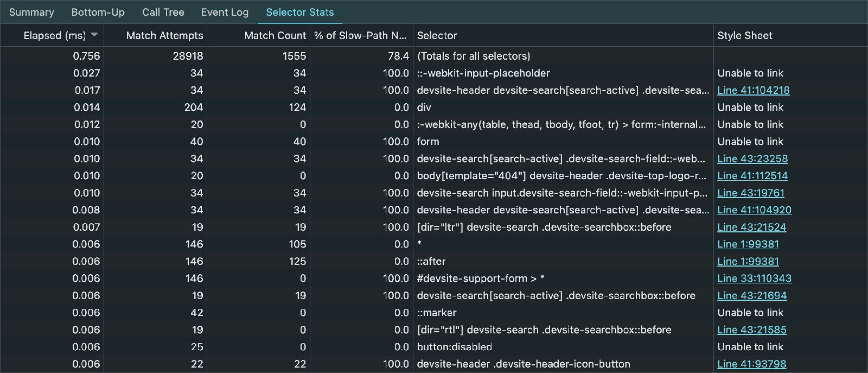
Task: Select the button:disabled selector row
Action: coord(454,347)
